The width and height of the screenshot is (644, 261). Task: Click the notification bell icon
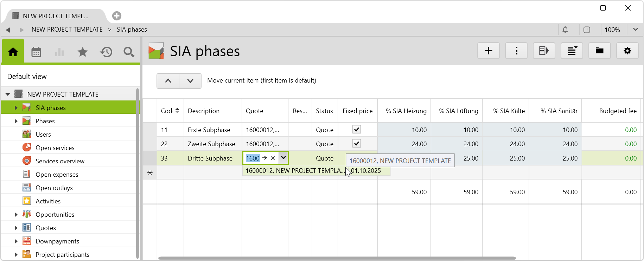pos(565,30)
